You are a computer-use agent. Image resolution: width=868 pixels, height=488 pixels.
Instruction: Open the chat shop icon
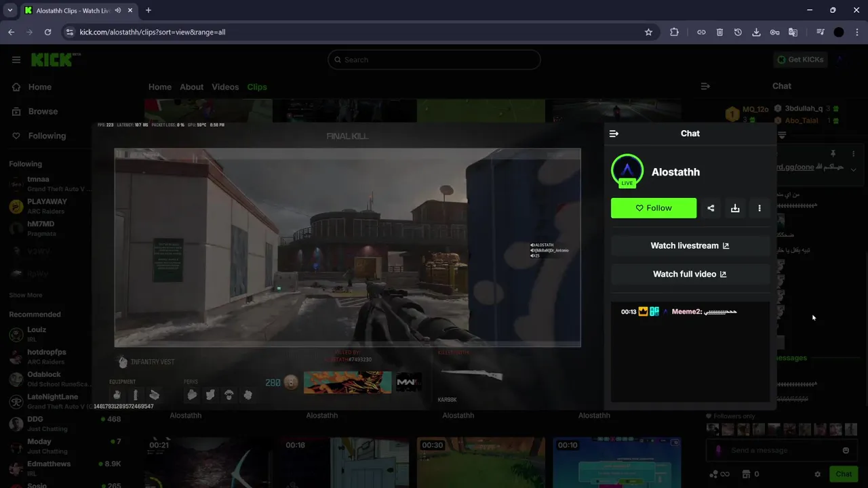(747, 474)
